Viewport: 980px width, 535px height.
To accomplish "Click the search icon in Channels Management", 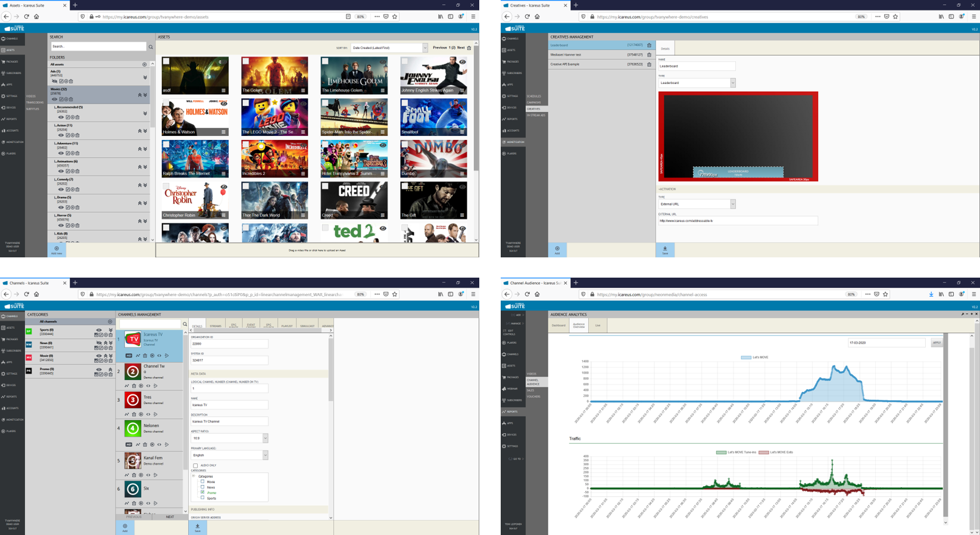I will click(185, 324).
